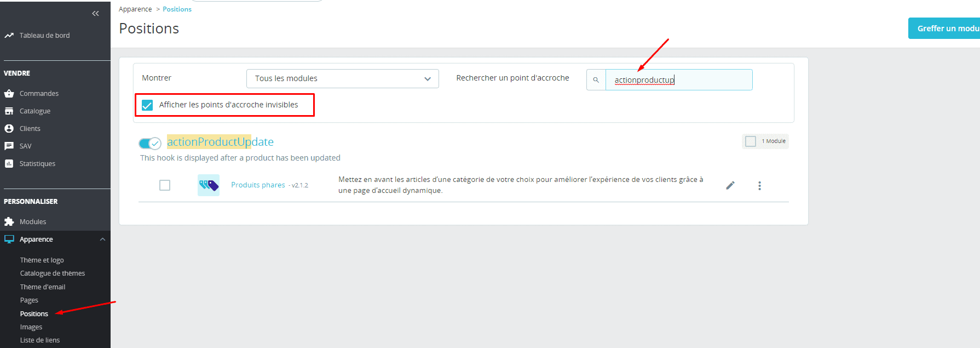
Task: Open Theme et logo submenu item
Action: pyautogui.click(x=42, y=260)
